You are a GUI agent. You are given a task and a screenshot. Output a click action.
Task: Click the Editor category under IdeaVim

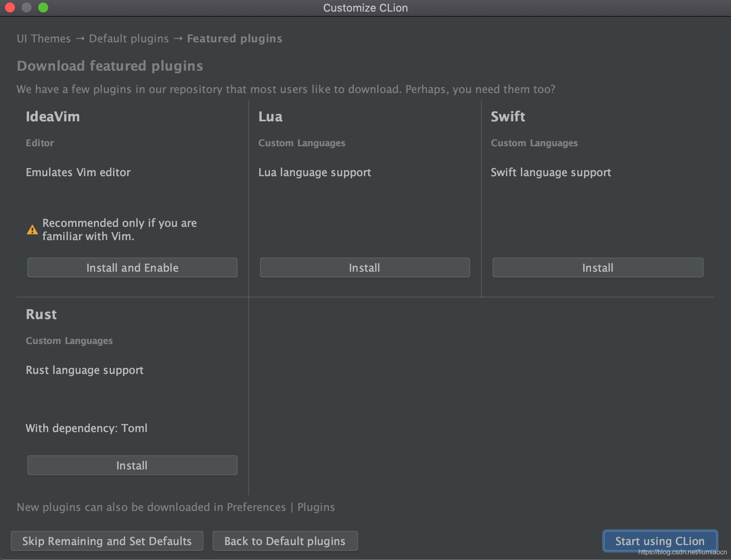tap(40, 143)
